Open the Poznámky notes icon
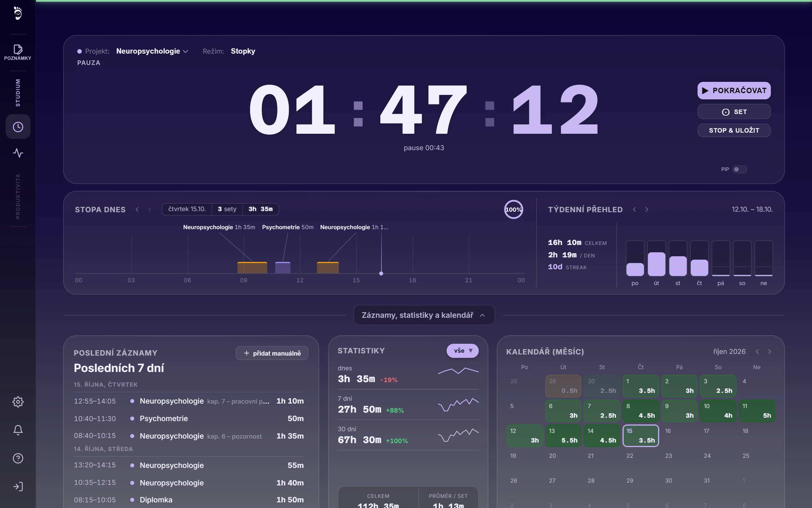The image size is (812, 508). [x=18, y=52]
